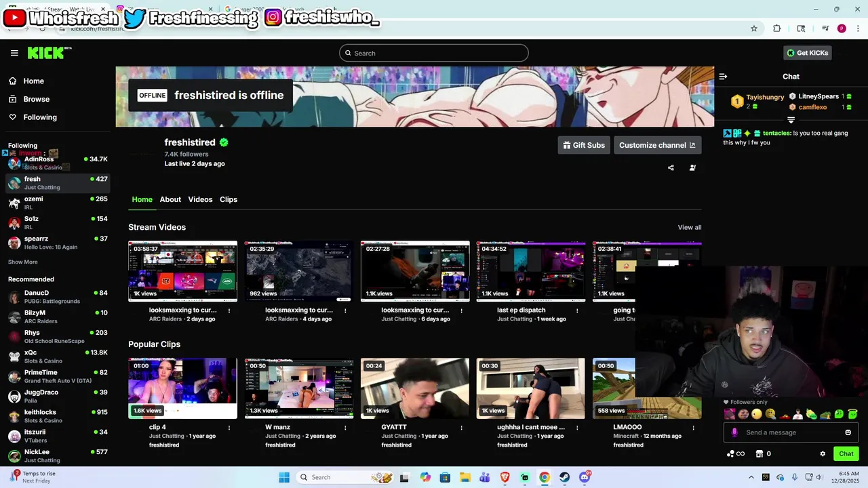Click the Send a message chat field
This screenshot has height=488, width=868.
coord(791,432)
